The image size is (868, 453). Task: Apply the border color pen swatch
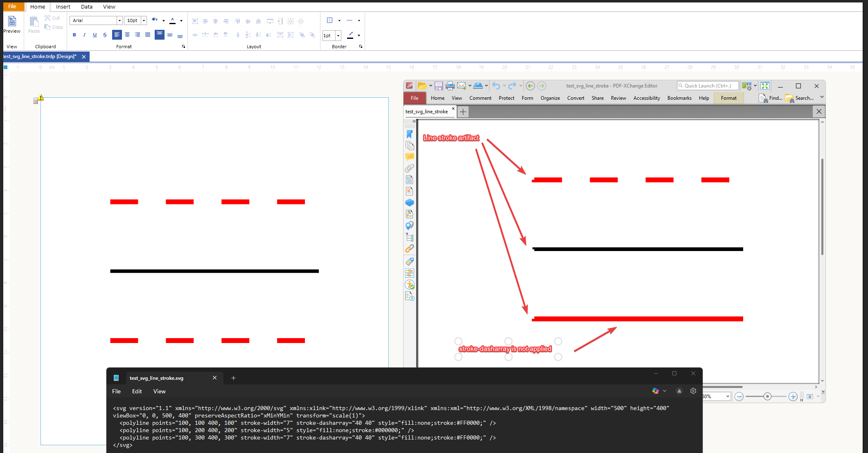[x=350, y=36]
